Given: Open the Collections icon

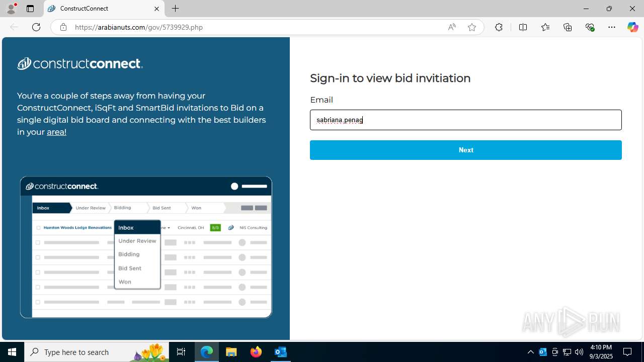Looking at the screenshot, I should click(568, 27).
